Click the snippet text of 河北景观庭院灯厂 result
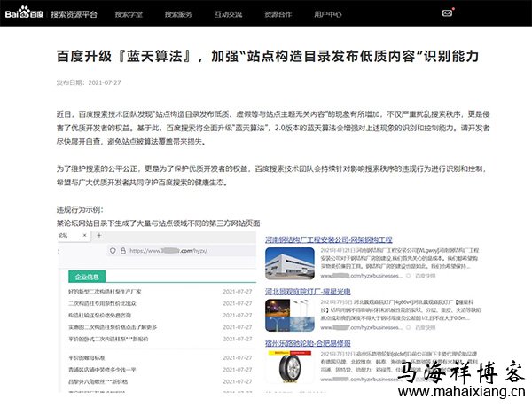The height and width of the screenshot is (407, 532). click(x=401, y=310)
